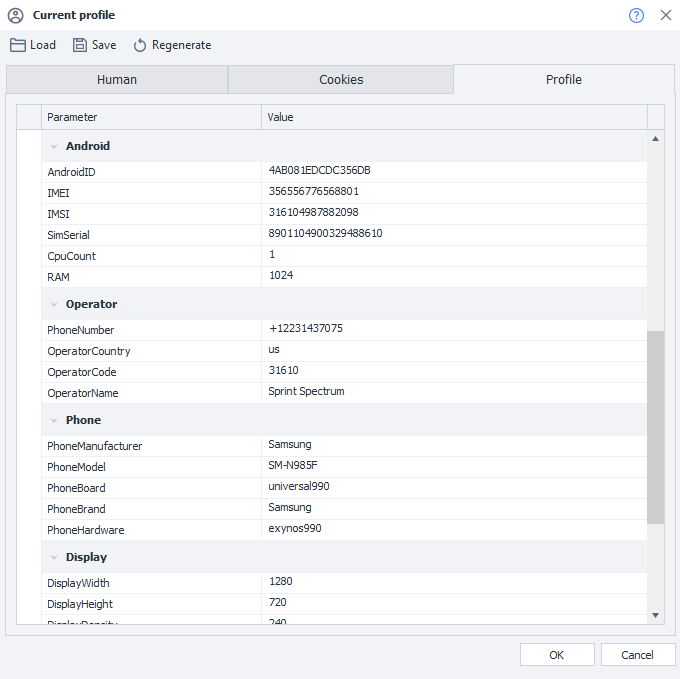Image resolution: width=680 pixels, height=679 pixels.
Task: Click the Load folder icon
Action: click(17, 45)
